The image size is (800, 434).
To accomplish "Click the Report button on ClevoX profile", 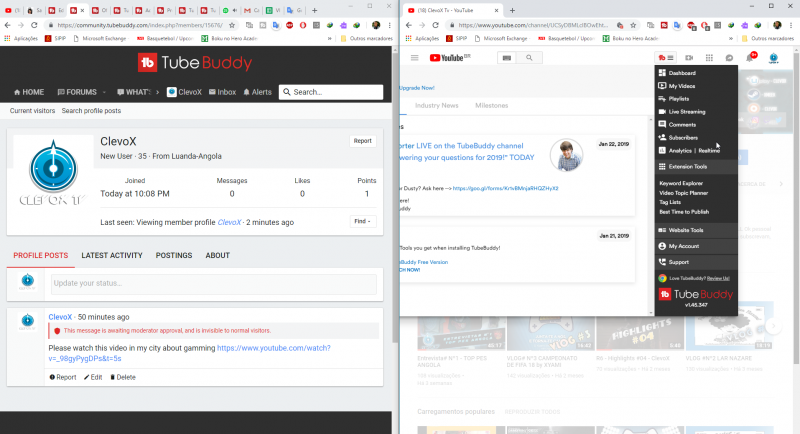I will [x=362, y=141].
